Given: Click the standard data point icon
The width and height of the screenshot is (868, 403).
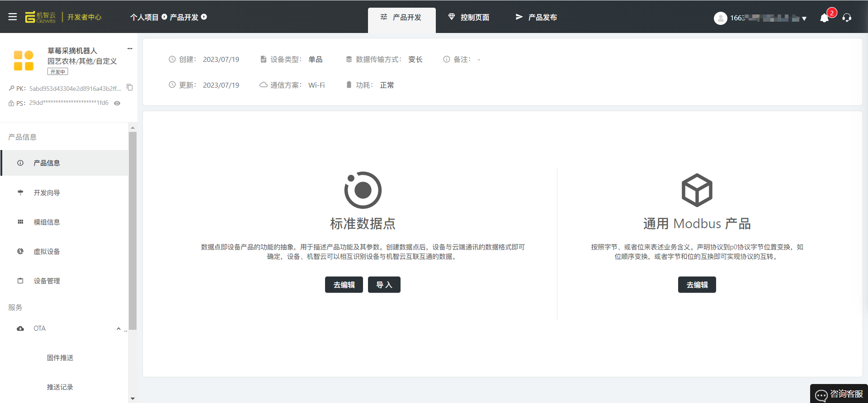Looking at the screenshot, I should click(x=363, y=190).
